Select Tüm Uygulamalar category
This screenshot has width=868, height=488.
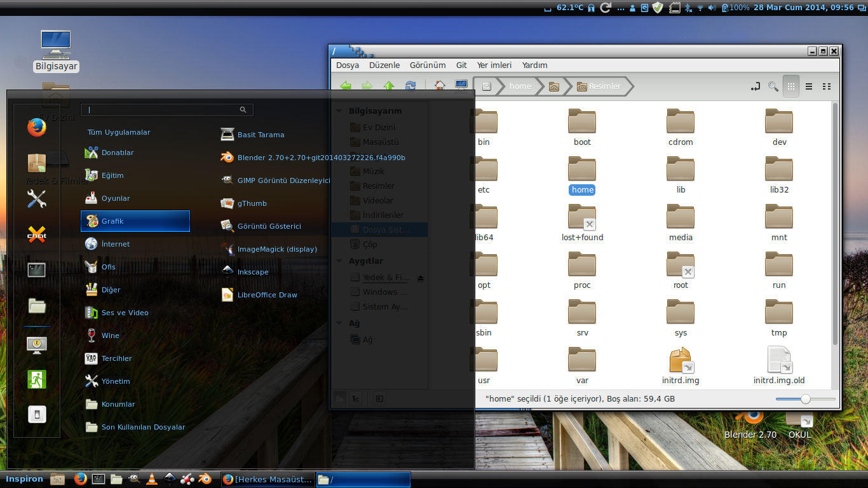tap(119, 132)
